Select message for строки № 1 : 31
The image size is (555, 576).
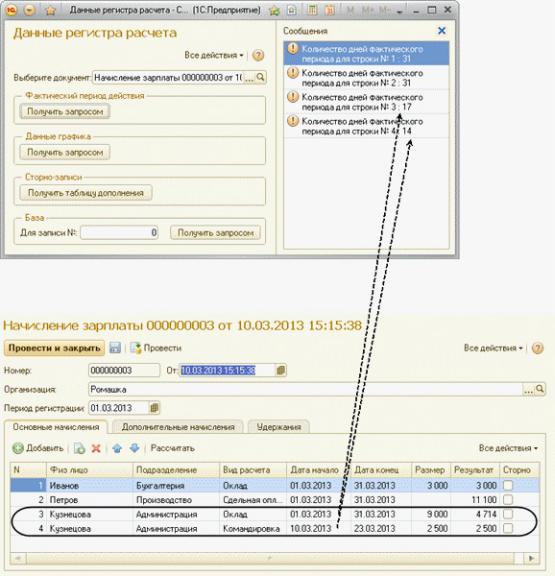[x=366, y=54]
